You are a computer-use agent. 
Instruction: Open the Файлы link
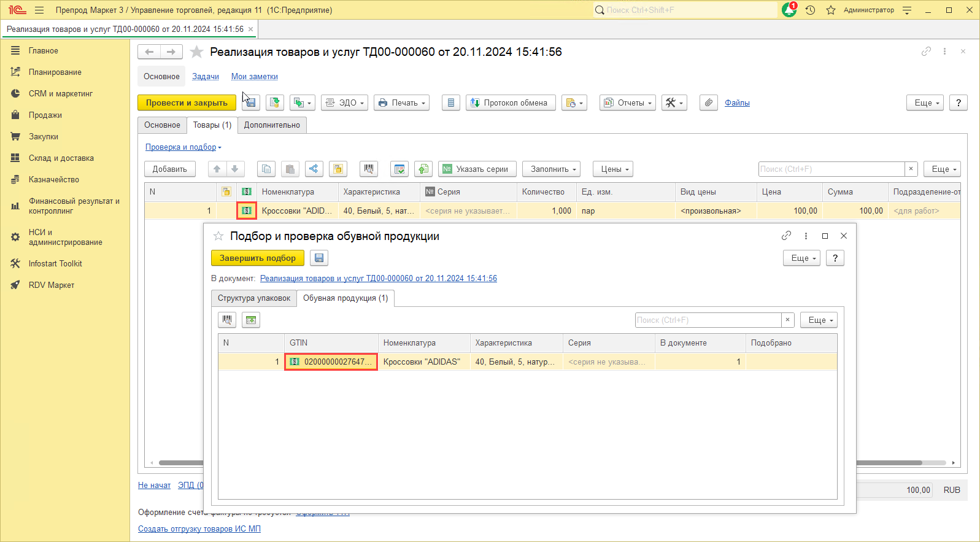coord(737,103)
